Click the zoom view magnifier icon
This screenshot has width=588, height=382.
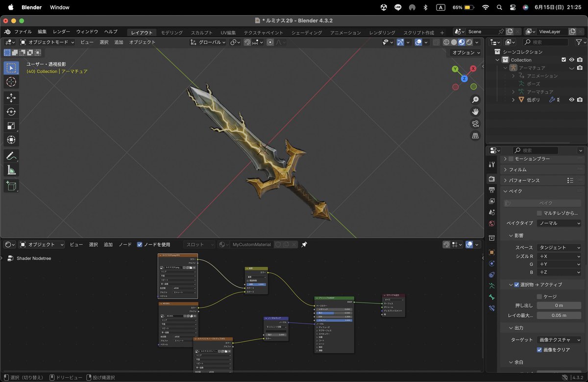[475, 99]
